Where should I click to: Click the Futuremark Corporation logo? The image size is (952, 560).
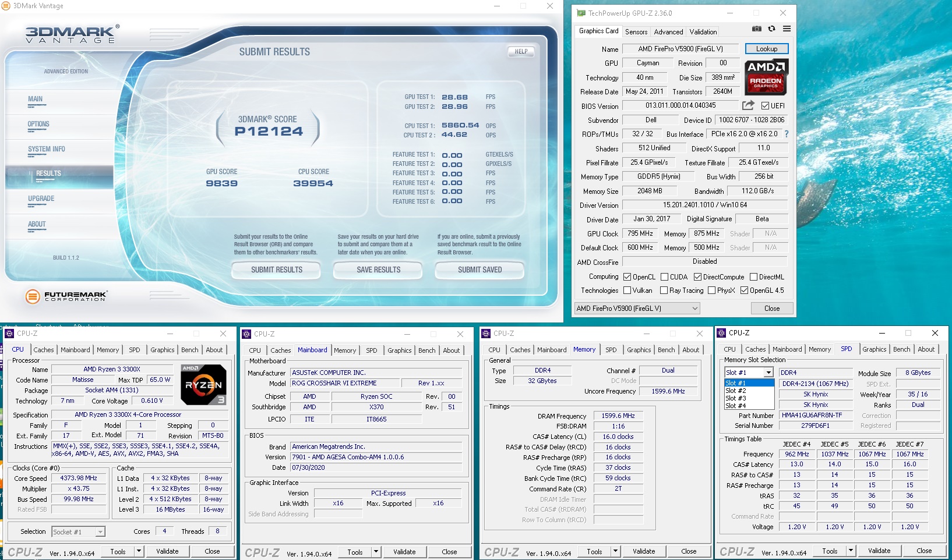[66, 296]
